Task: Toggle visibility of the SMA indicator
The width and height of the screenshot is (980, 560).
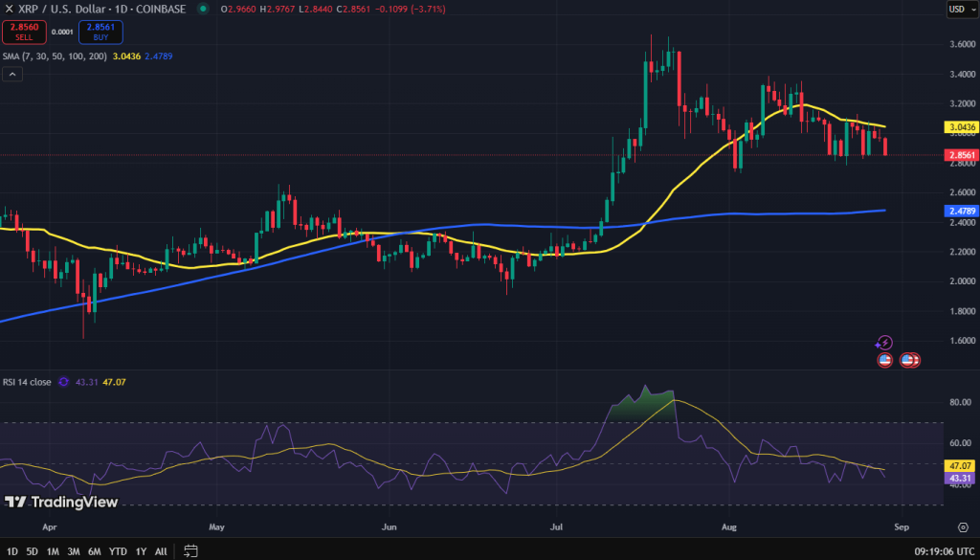Action: pyautogui.click(x=54, y=56)
